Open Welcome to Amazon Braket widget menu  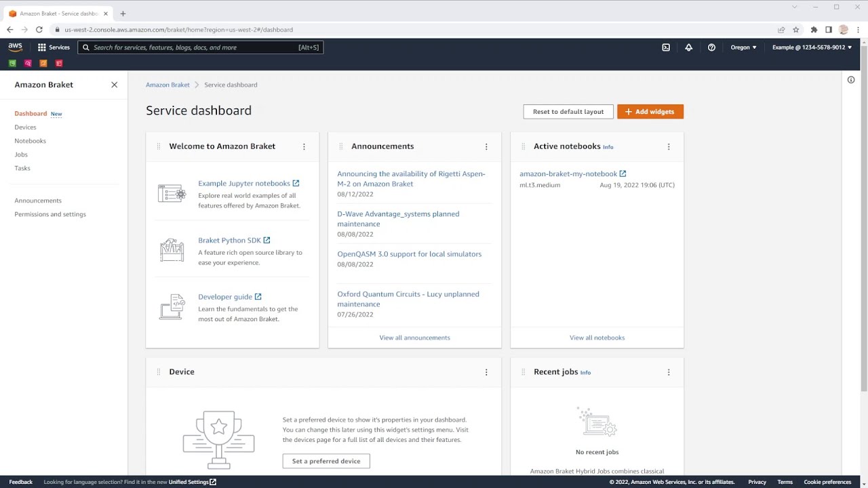(x=304, y=146)
